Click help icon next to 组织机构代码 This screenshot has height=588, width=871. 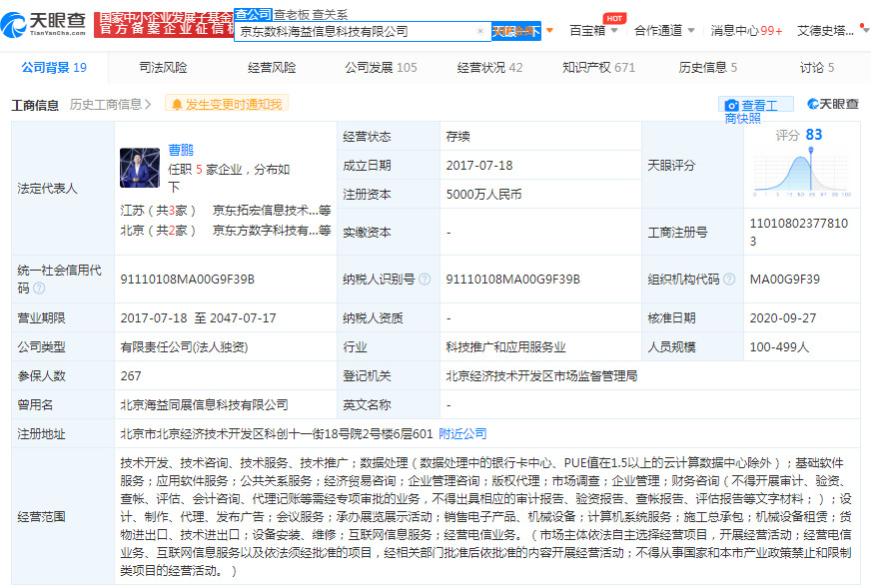[x=729, y=280]
